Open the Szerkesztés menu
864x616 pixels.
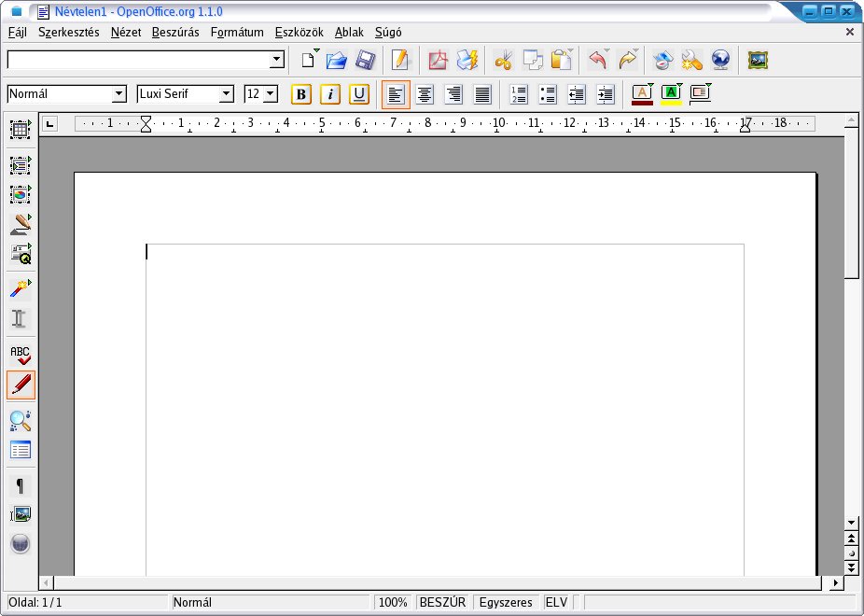[69, 33]
